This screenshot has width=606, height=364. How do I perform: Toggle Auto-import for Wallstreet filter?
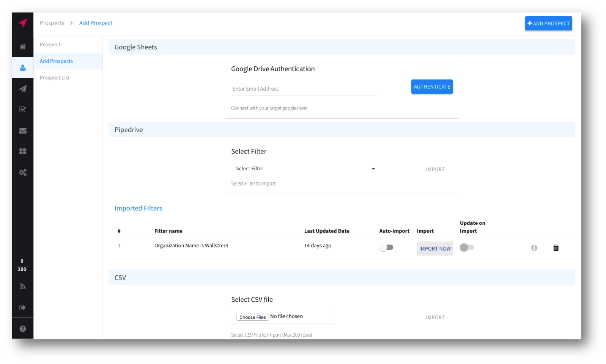pyautogui.click(x=386, y=248)
